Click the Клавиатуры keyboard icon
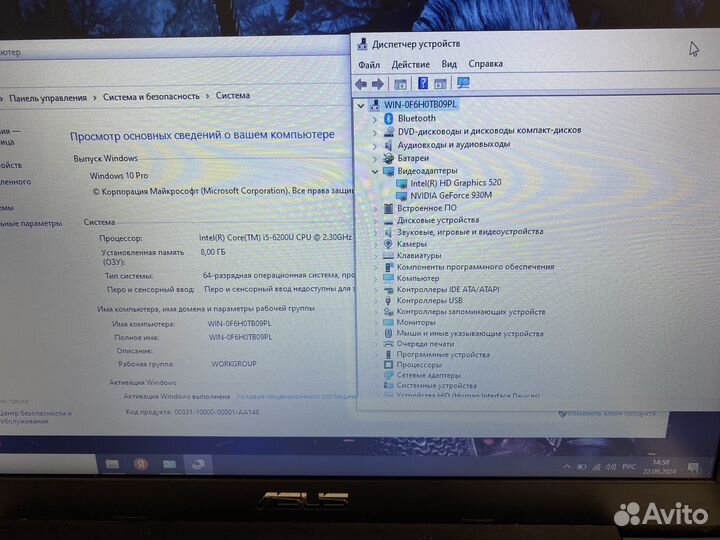 tap(388, 255)
